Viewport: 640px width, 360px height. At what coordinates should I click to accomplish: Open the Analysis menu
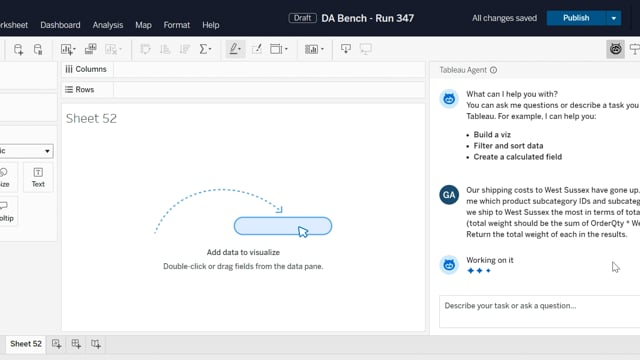point(108,25)
